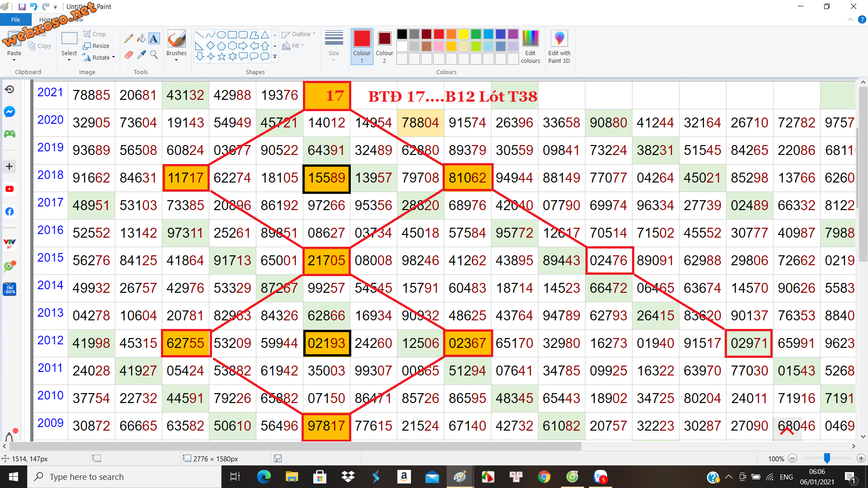Viewport: 868px width, 488px height.
Task: Click the horizontal scrollbar right arrow
Action: pyautogui.click(x=854, y=446)
